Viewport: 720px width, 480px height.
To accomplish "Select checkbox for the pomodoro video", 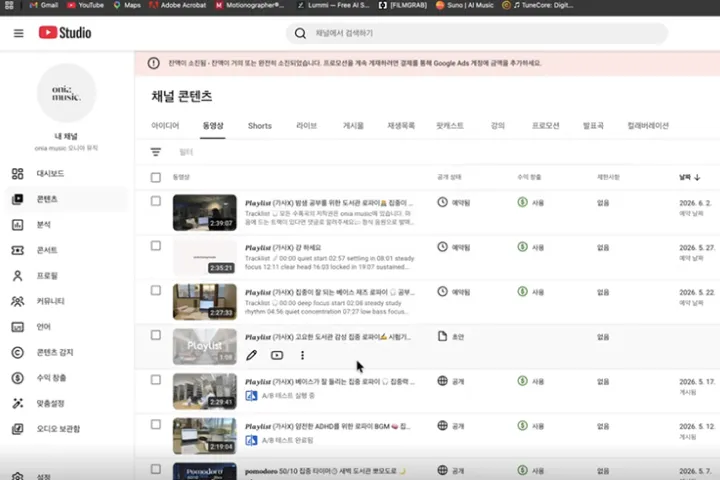I will point(156,469).
